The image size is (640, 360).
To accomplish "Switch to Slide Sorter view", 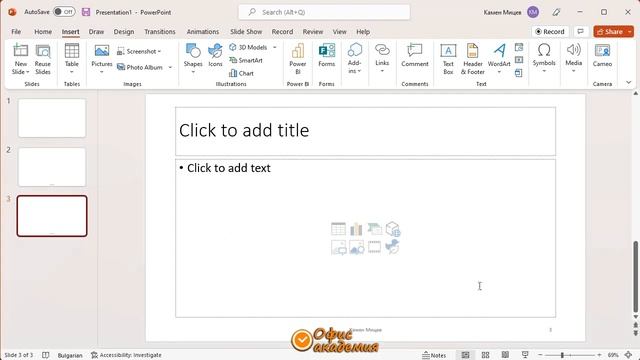I will 485,355.
